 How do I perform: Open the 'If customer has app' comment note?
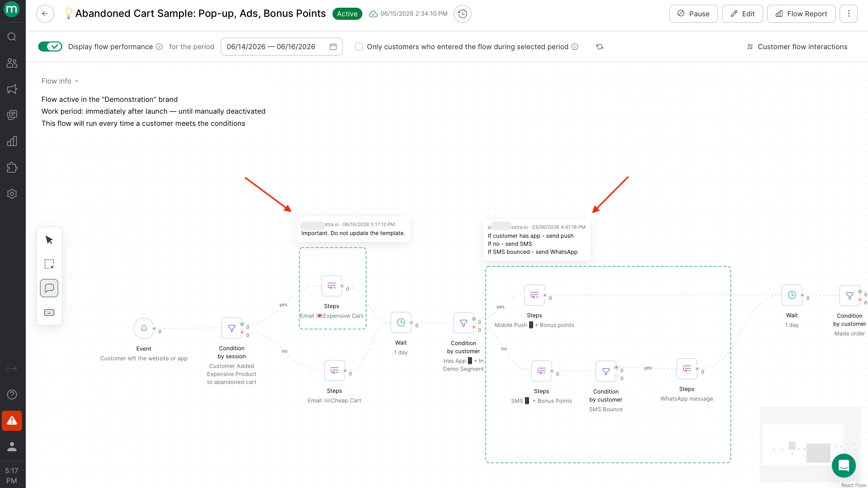(536, 240)
